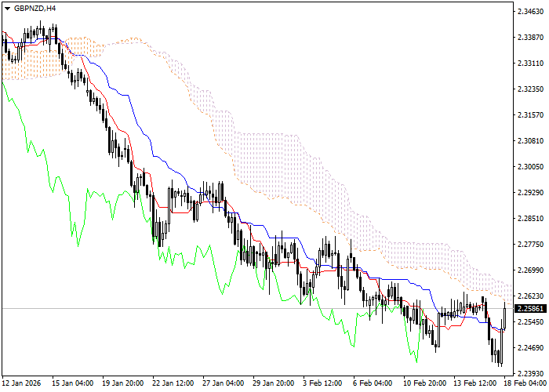Click the 18 Feb 04:00 time label
Image resolution: width=549 pixels, height=392 pixels.
tap(525, 383)
